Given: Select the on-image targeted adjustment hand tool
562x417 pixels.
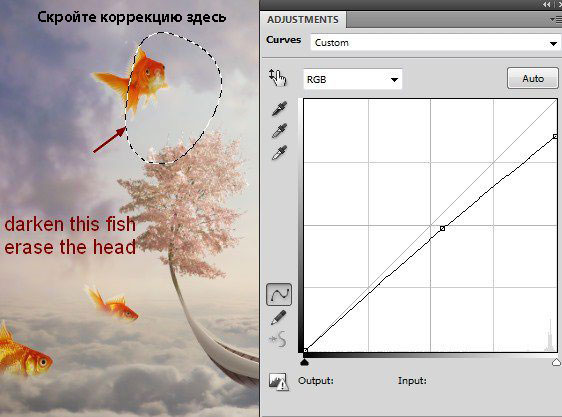Looking at the screenshot, I should click(x=278, y=78).
